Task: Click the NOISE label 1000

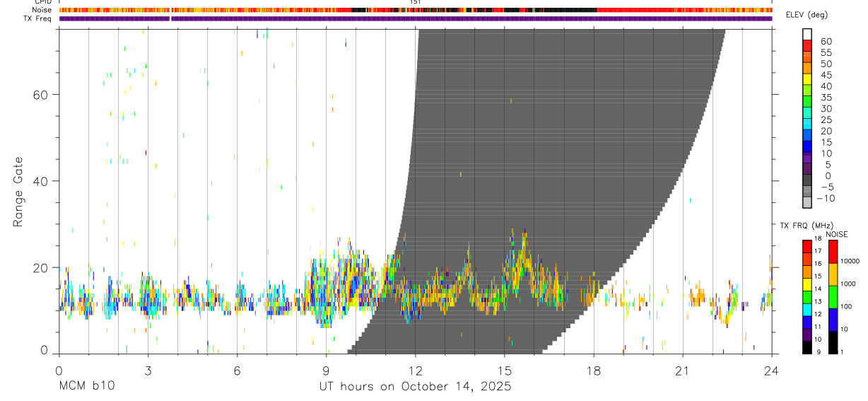Action: click(x=848, y=284)
